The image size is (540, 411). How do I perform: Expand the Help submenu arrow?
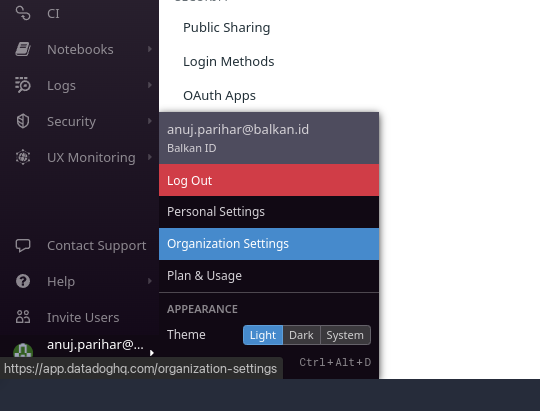point(150,281)
